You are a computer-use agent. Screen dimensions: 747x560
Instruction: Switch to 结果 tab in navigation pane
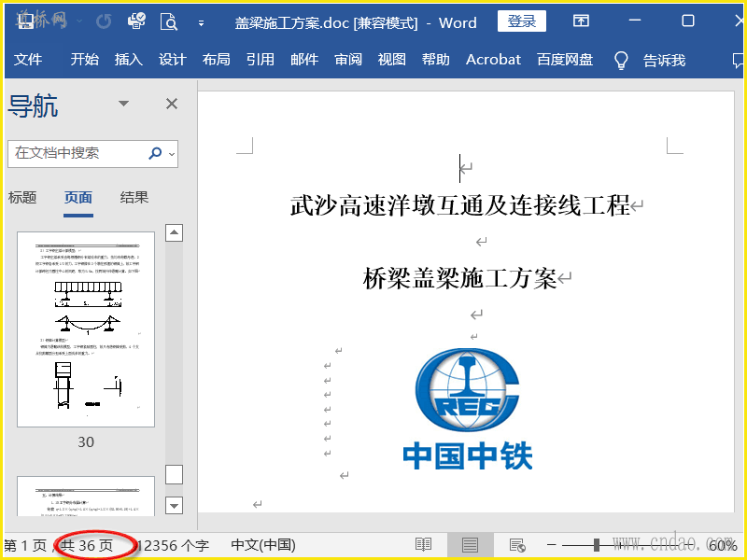(134, 197)
